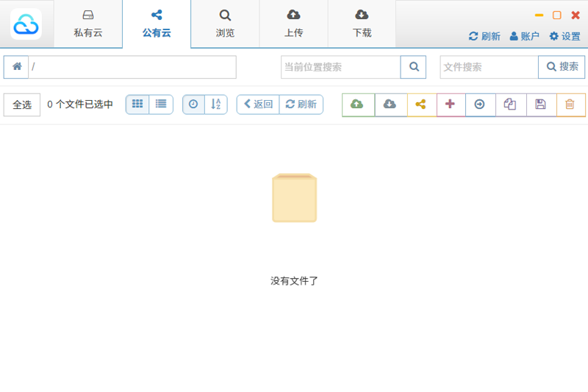
Task: Click the floppy disk save icon
Action: 541,104
